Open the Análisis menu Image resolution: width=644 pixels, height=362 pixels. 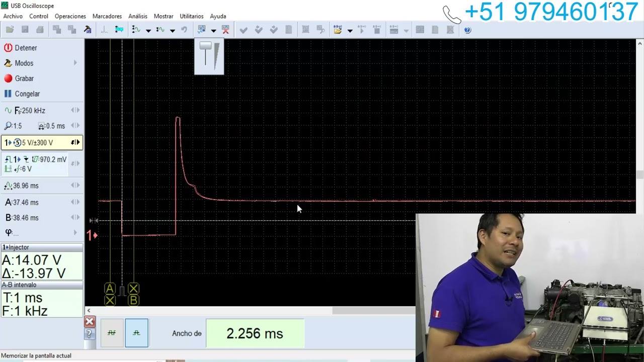pos(138,16)
